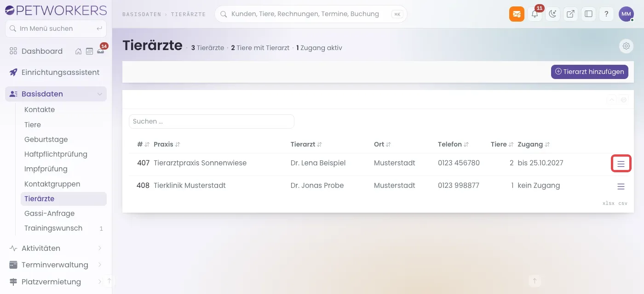
Task: Collapse the Basisdaten menu section
Action: pos(56,94)
